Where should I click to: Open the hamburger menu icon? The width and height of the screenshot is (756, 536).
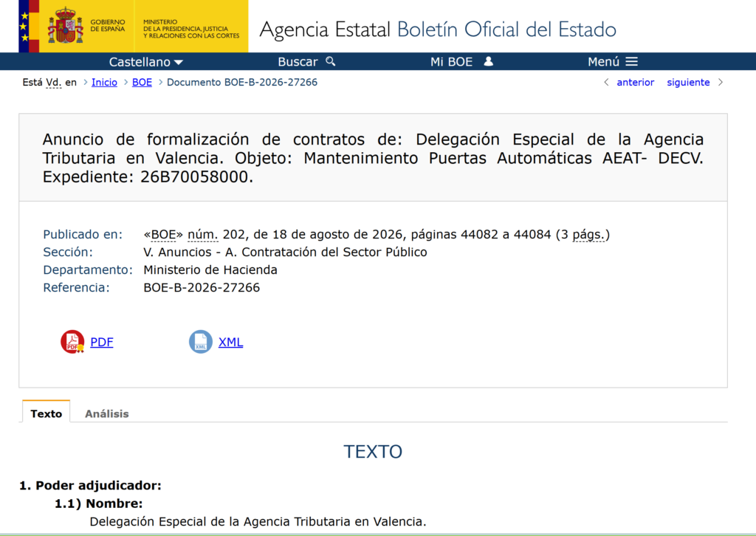(632, 62)
